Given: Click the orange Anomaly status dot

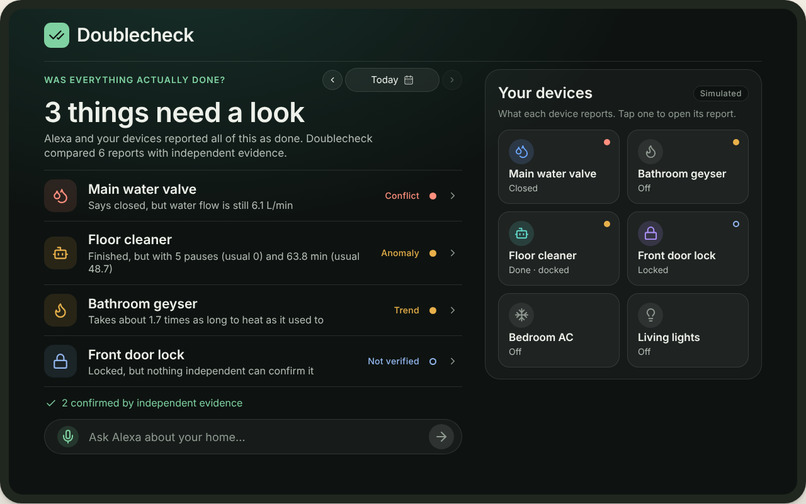Looking at the screenshot, I should pos(433,253).
